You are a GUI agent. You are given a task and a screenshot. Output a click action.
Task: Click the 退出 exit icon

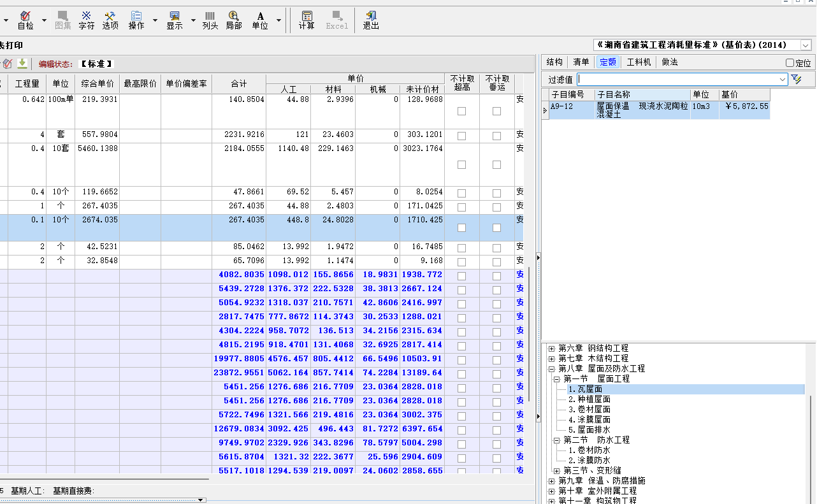[x=371, y=20]
